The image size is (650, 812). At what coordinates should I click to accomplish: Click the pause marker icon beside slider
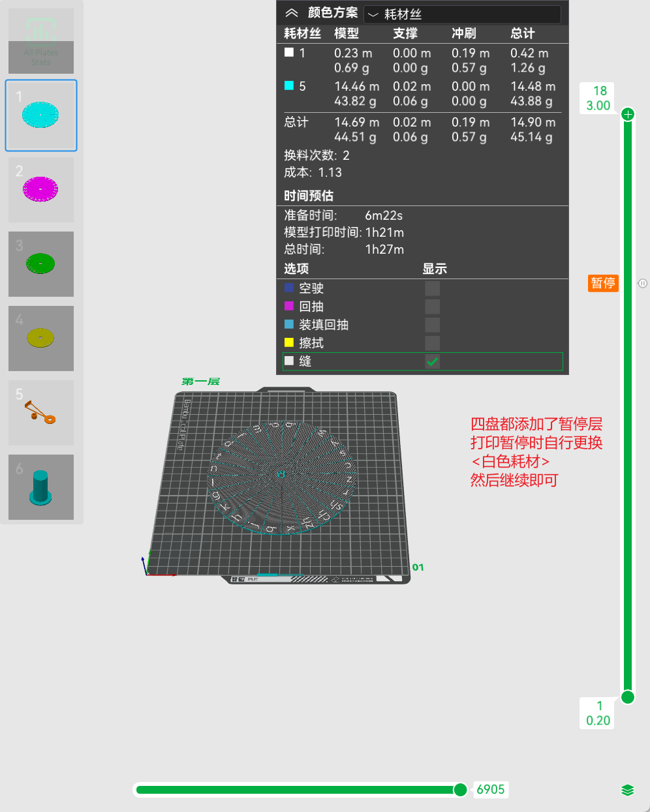[x=642, y=283]
